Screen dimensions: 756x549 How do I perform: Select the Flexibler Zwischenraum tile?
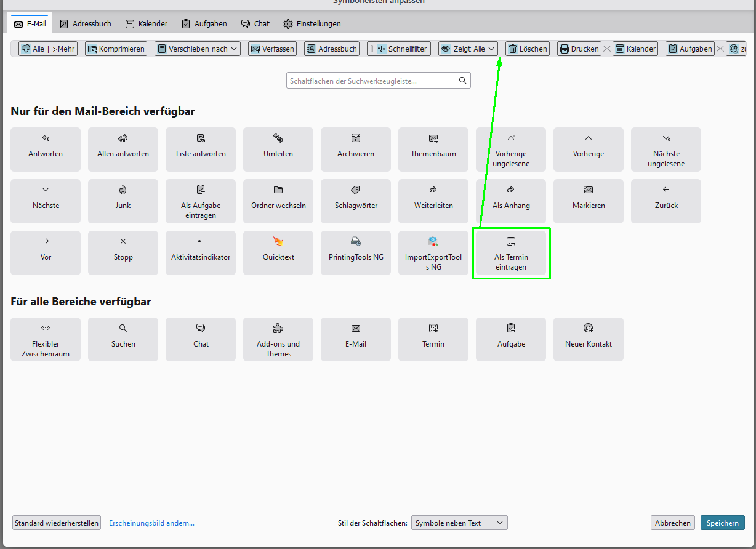[x=46, y=339]
